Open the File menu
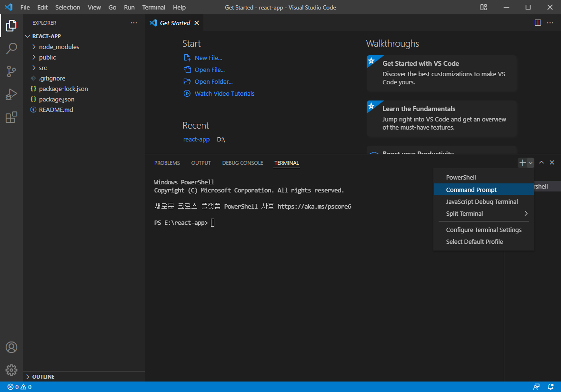This screenshot has width=561, height=392. coord(25,7)
